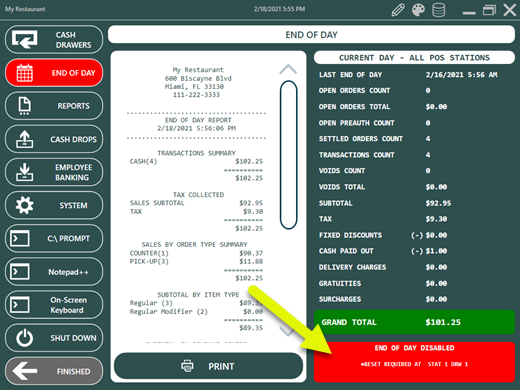Print the End of Day report

(208, 366)
